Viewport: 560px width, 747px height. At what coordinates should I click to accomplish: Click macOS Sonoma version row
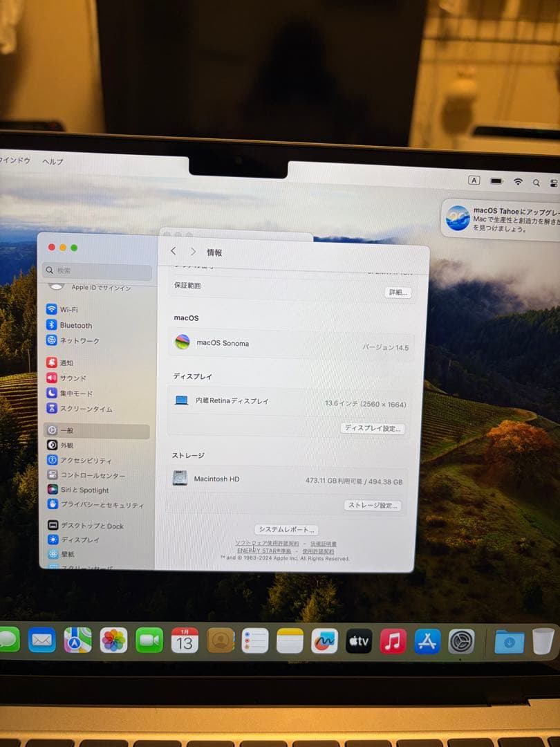point(290,344)
